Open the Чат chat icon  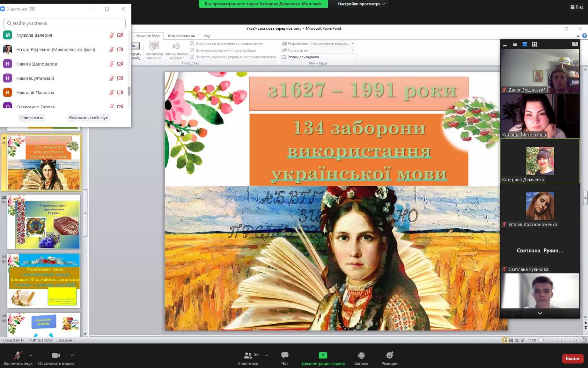(285, 355)
